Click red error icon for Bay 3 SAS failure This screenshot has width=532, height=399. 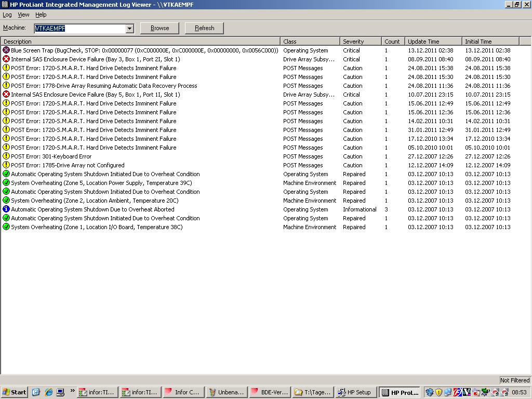(x=6, y=59)
